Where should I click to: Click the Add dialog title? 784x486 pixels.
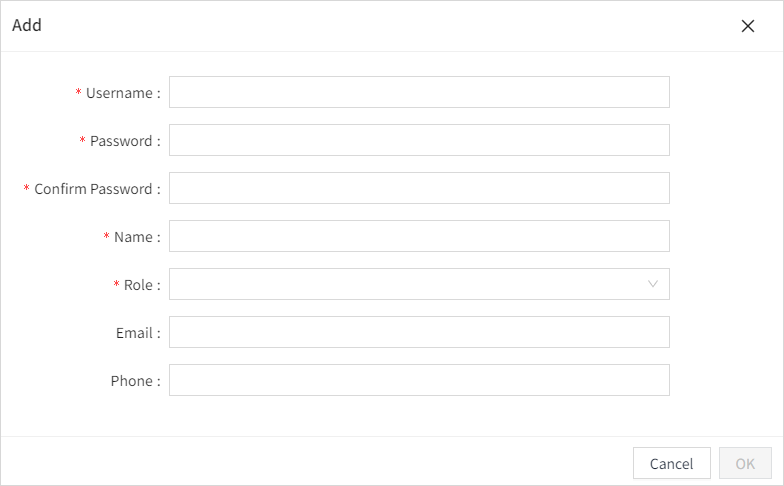(27, 26)
